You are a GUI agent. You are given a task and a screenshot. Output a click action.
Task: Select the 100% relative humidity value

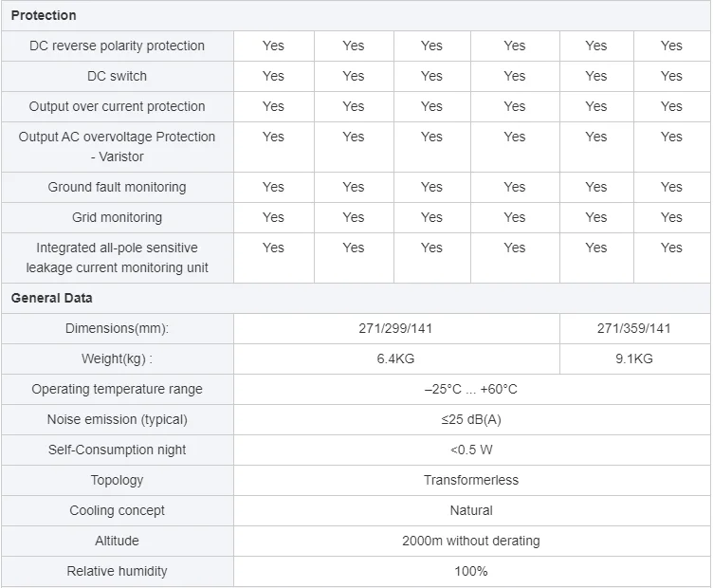470,571
